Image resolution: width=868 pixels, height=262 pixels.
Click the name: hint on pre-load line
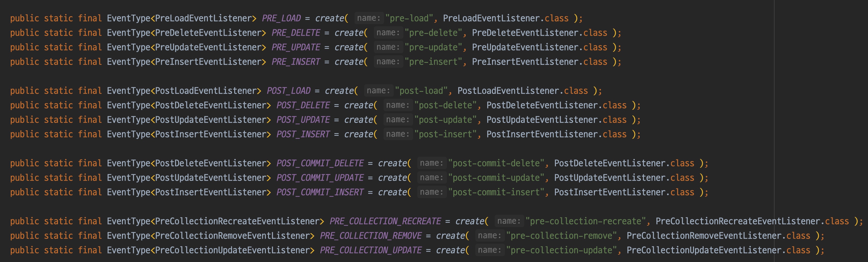pyautogui.click(x=369, y=18)
